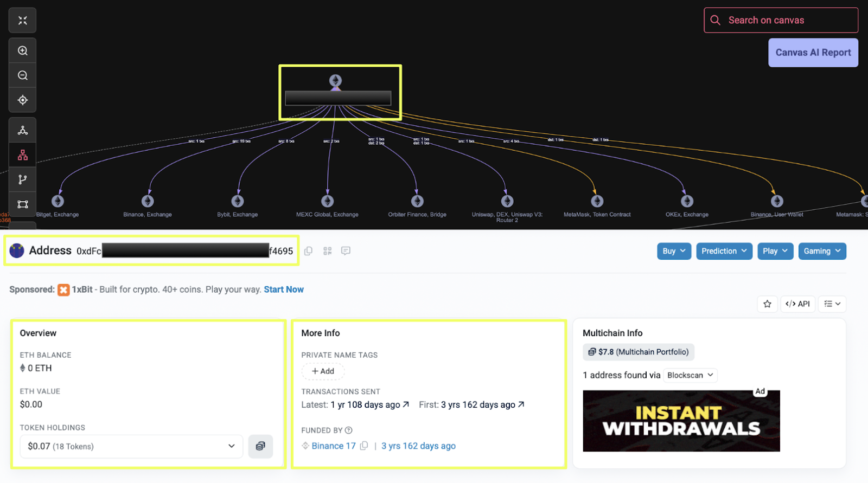Viewport: 868px width, 483px height.
Task: Expand the Prediction dropdown
Action: pyautogui.click(x=724, y=251)
